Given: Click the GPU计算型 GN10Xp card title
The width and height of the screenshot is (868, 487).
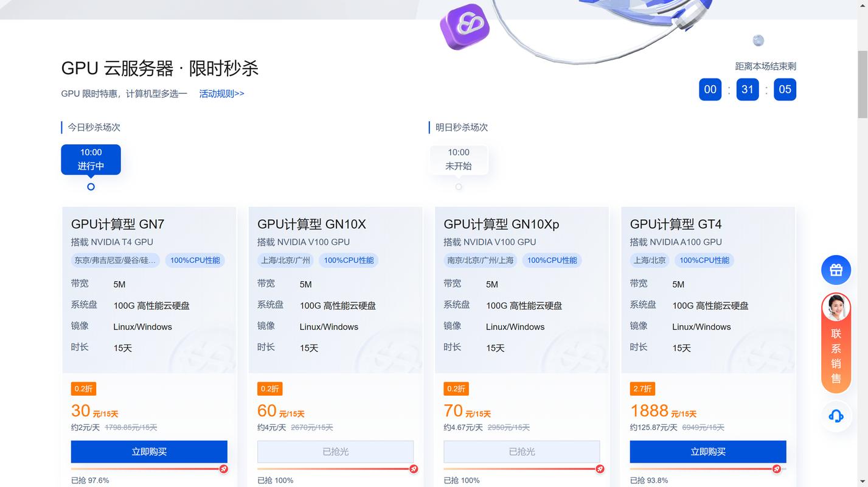Looking at the screenshot, I should (501, 224).
